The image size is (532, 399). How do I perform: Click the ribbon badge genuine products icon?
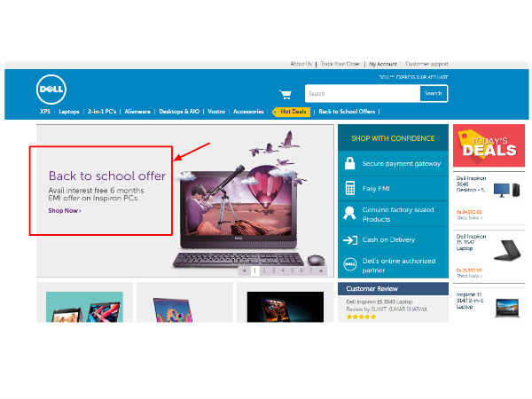pos(350,214)
